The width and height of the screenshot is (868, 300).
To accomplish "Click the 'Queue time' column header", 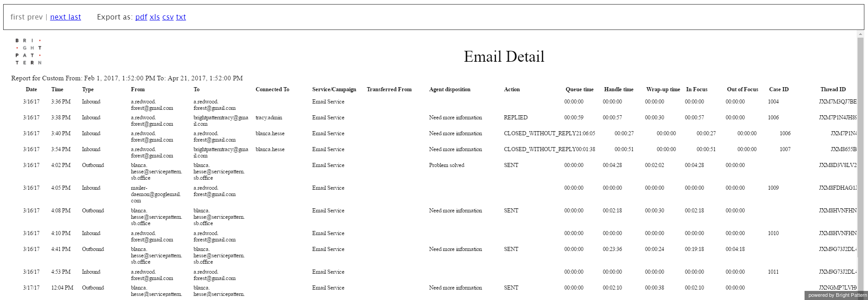I will [x=579, y=89].
